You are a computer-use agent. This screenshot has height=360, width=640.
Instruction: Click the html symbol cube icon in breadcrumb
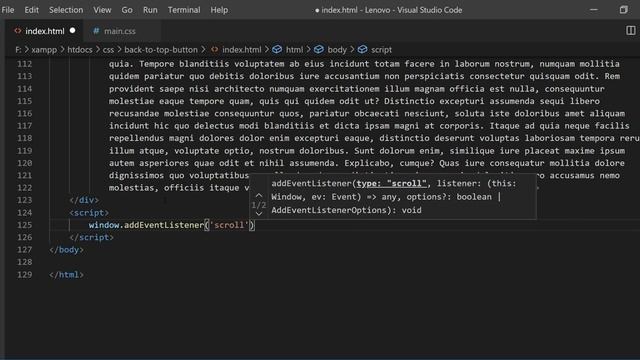tap(277, 49)
